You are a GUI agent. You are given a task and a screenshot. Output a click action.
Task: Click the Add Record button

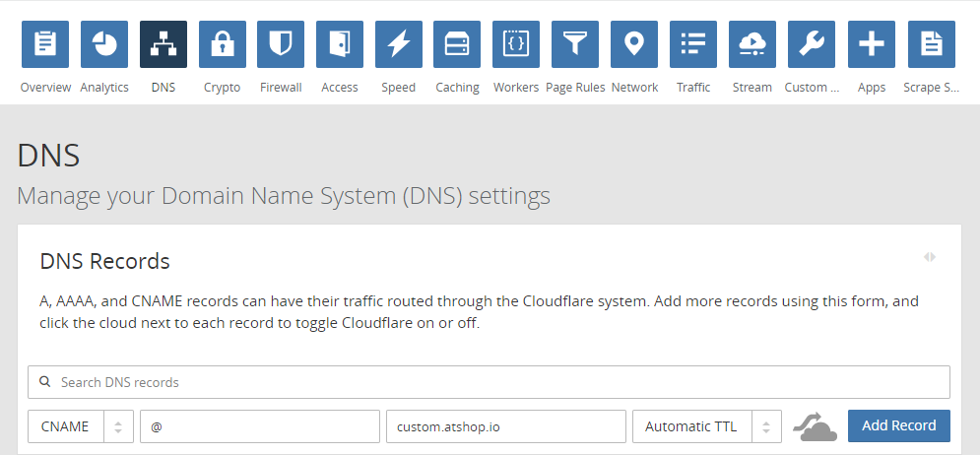[x=898, y=426]
